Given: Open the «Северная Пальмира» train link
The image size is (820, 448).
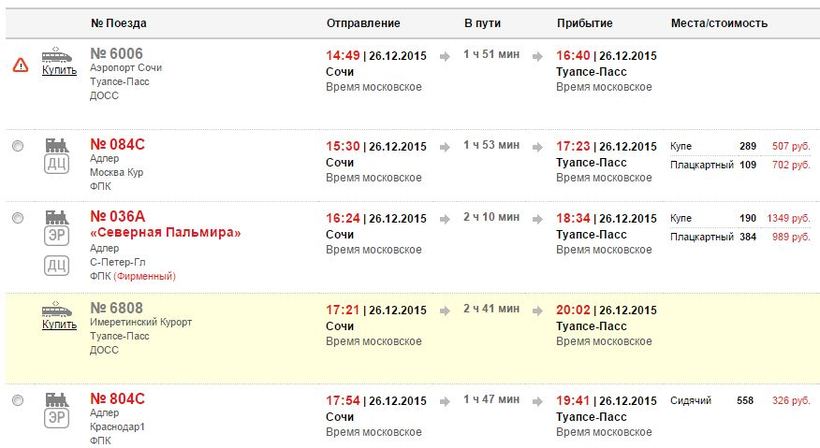Looking at the screenshot, I should click(x=165, y=233).
